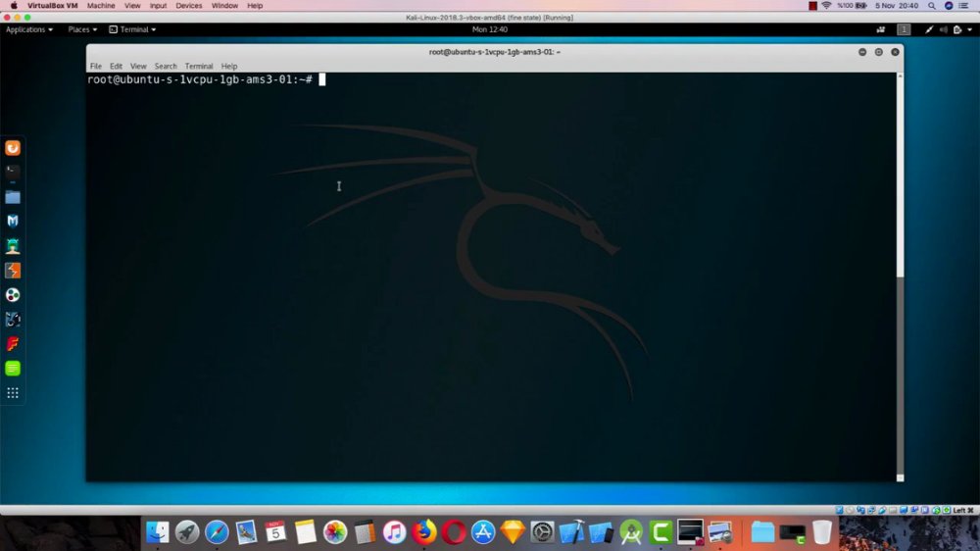Click the terminal window title bar text
The image size is (980, 551).
click(494, 52)
